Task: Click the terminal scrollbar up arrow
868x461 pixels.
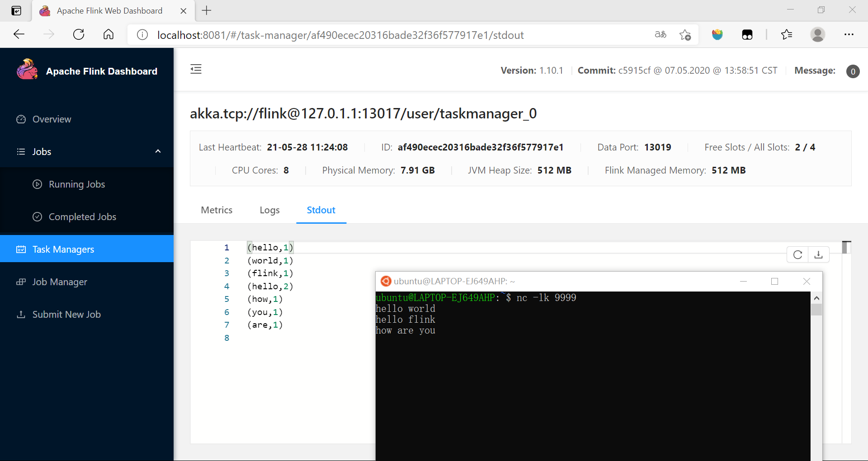Action: (x=816, y=298)
